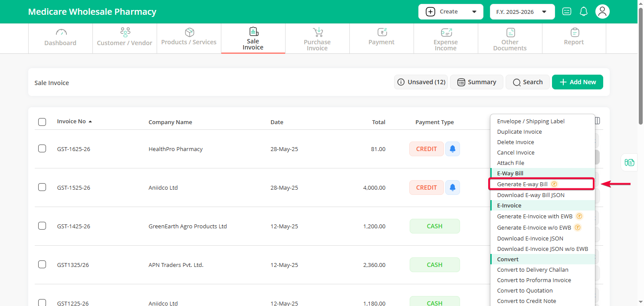Open the Summary button

click(476, 82)
